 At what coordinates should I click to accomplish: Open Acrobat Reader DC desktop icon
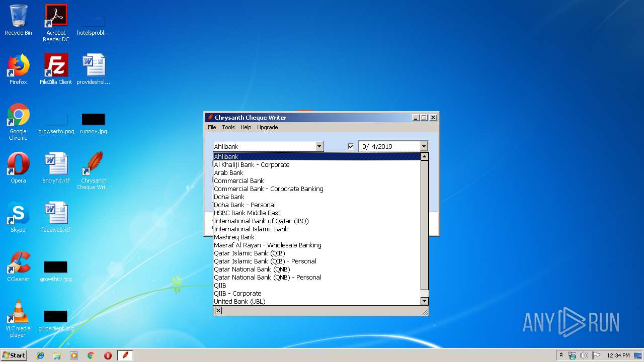56,23
